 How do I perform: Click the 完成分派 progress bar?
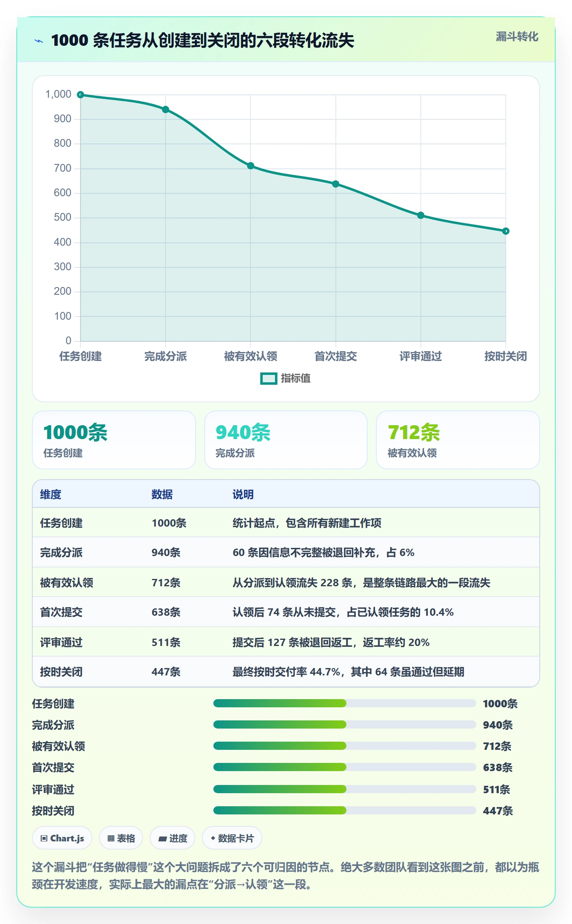(344, 724)
